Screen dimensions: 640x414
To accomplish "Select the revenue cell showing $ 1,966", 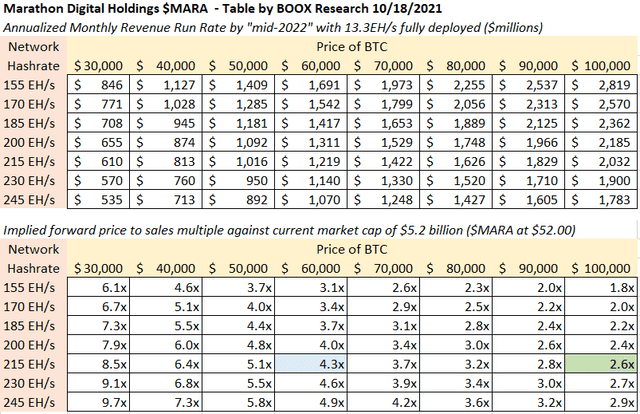I will tap(529, 142).
